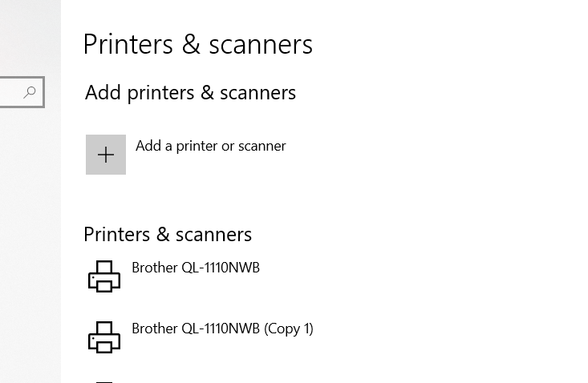
Task: Click the printer icon for Brother QL-1110NWB (Copy 1)
Action: (x=104, y=337)
